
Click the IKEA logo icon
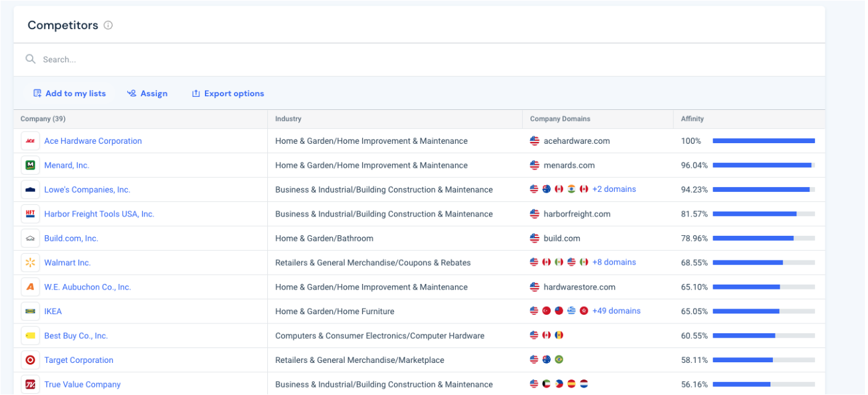(30, 312)
